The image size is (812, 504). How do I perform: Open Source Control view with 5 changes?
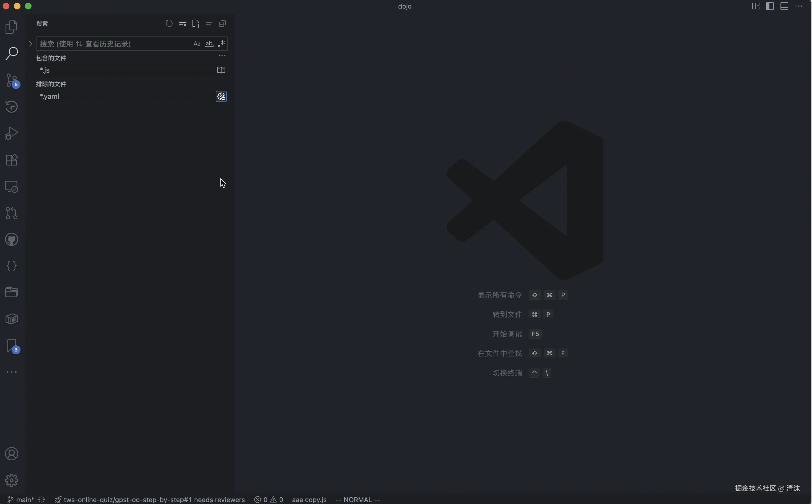[x=12, y=80]
